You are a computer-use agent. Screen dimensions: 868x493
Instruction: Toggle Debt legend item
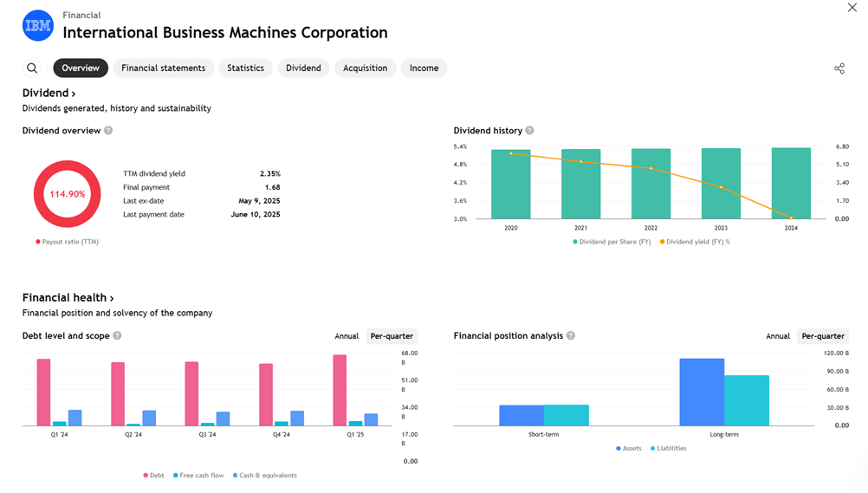coord(153,476)
